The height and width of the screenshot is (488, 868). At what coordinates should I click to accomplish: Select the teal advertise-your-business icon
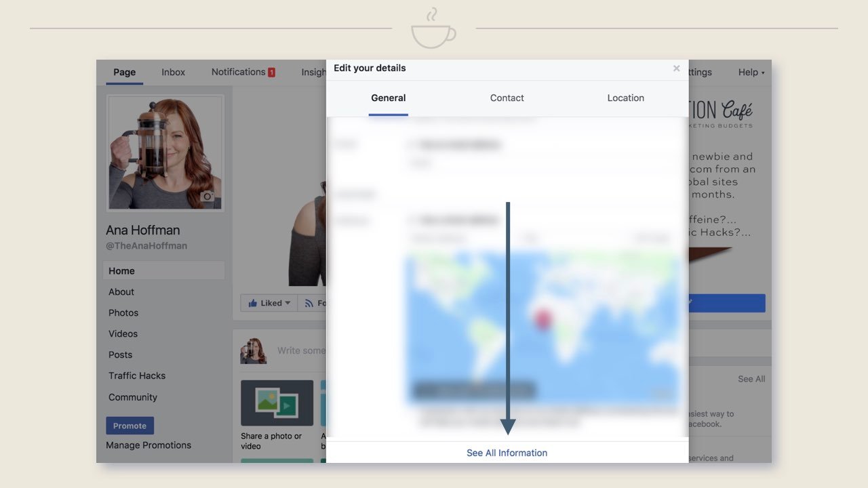pos(323,404)
